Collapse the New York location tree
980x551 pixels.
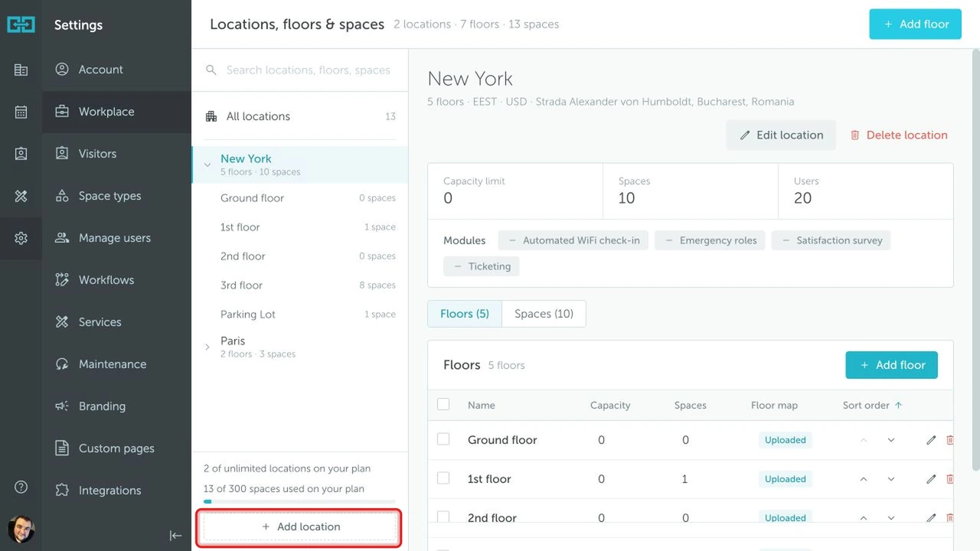click(207, 165)
